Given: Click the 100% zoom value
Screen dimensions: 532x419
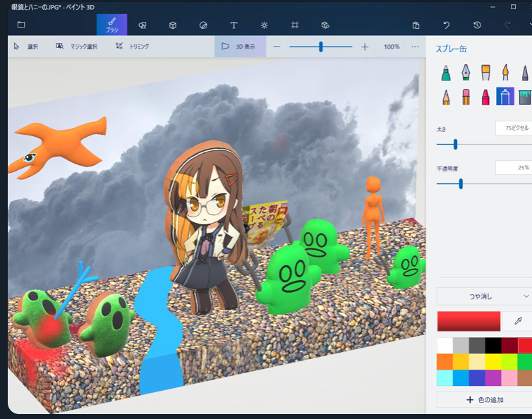Looking at the screenshot, I should [x=392, y=47].
